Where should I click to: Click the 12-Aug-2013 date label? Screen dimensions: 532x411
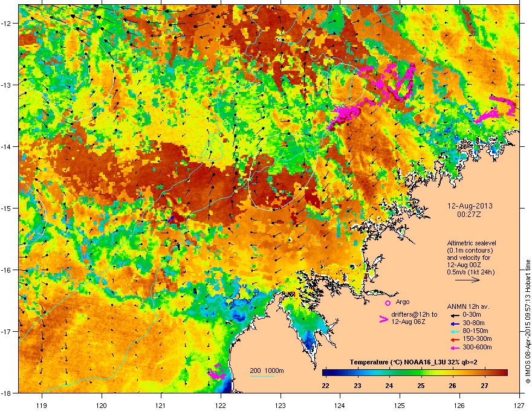(470, 206)
